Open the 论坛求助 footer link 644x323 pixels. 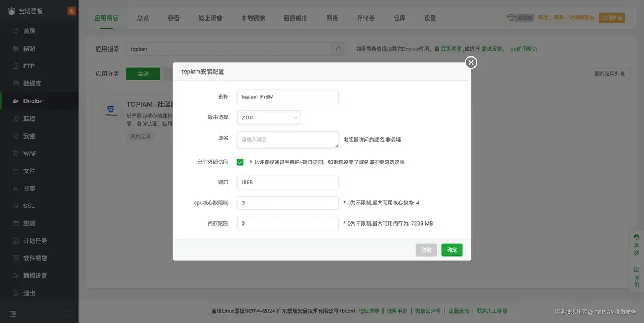coord(369,311)
